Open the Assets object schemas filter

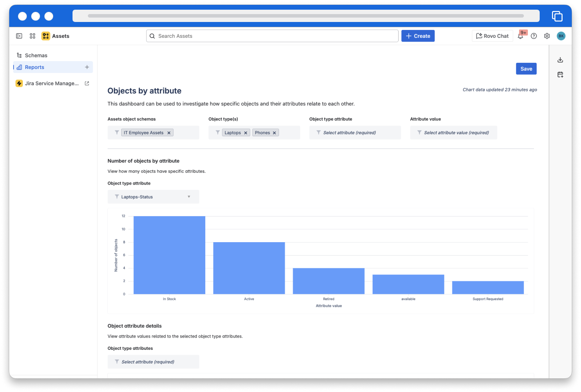pos(153,133)
